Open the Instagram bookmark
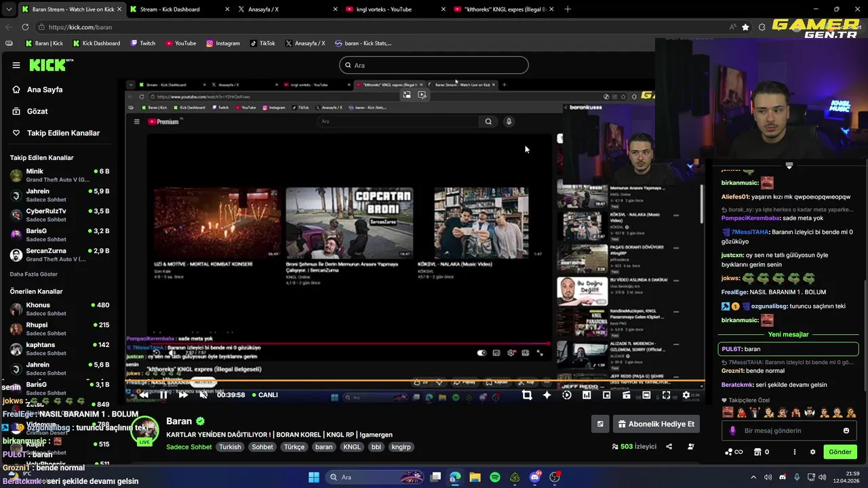This screenshot has width=868, height=488. pos(223,43)
